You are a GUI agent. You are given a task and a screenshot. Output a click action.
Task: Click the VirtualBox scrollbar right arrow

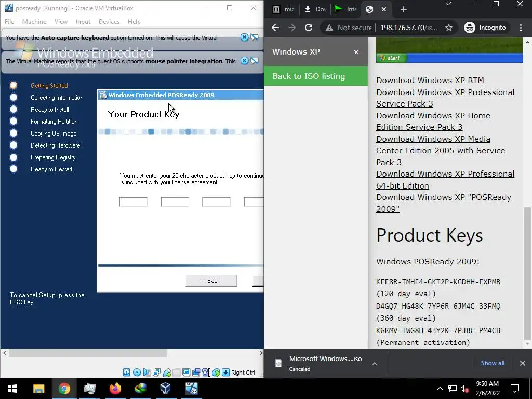pyautogui.click(x=261, y=353)
